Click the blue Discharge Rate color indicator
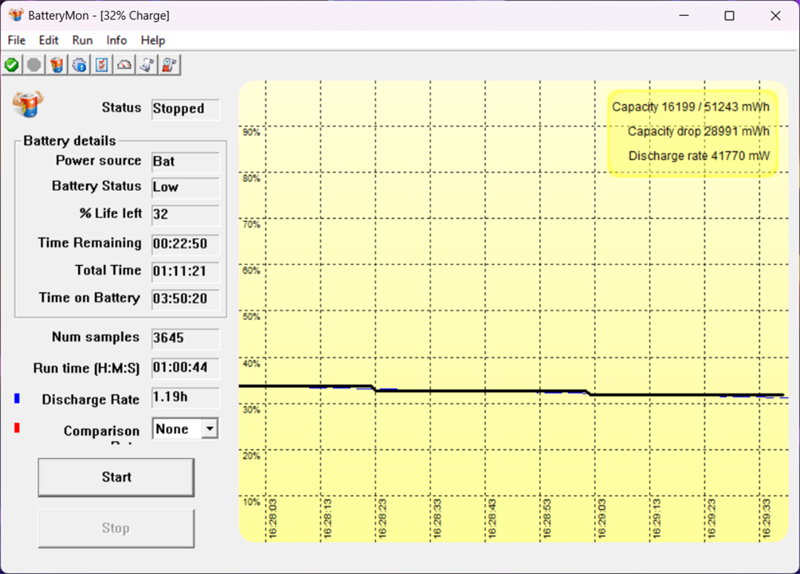 tap(17, 398)
